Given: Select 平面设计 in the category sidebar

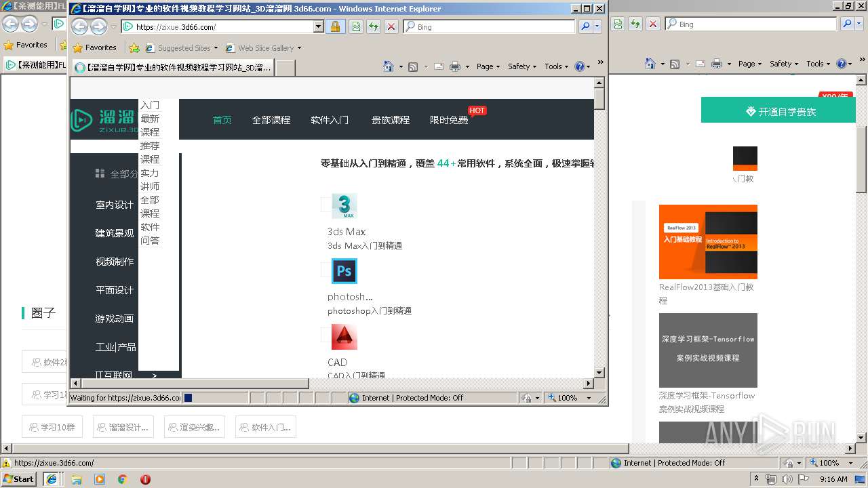Looking at the screenshot, I should point(115,290).
